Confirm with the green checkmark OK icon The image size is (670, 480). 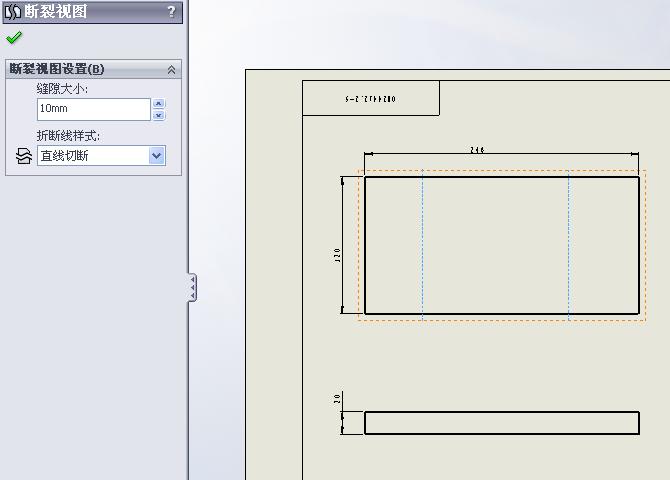(14, 38)
